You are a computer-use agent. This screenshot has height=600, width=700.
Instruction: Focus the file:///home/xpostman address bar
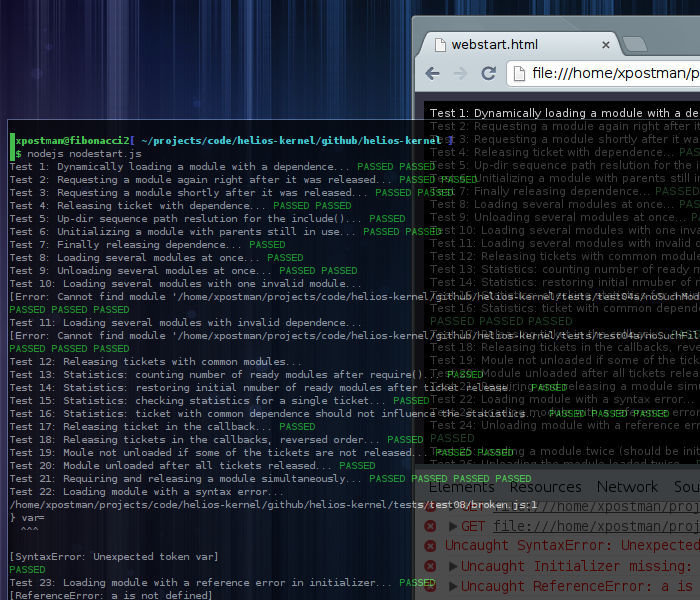pyautogui.click(x=605, y=73)
